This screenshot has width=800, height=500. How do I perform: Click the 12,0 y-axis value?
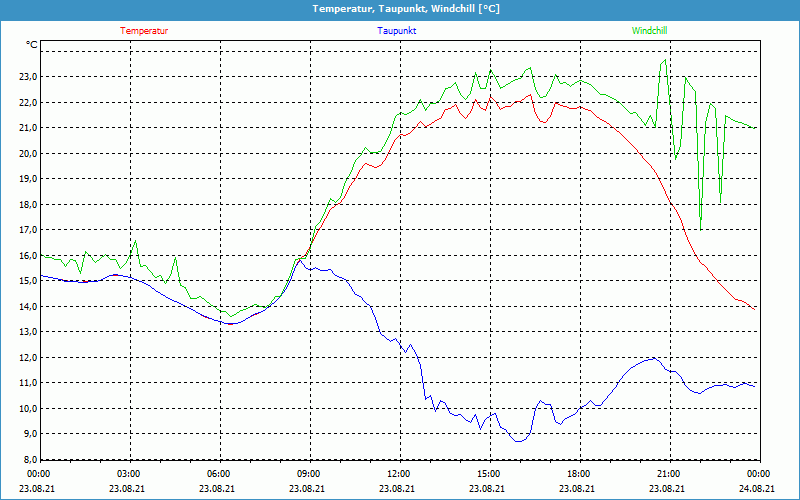coord(29,357)
